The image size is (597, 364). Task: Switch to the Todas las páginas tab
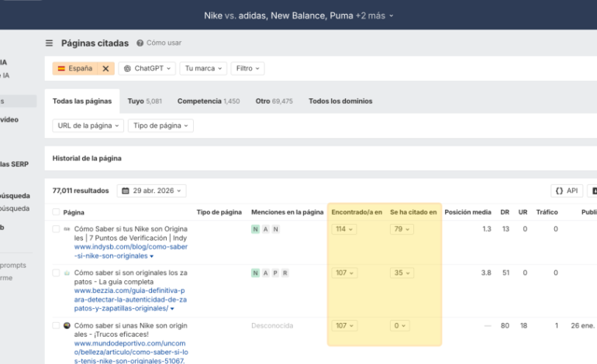(82, 101)
